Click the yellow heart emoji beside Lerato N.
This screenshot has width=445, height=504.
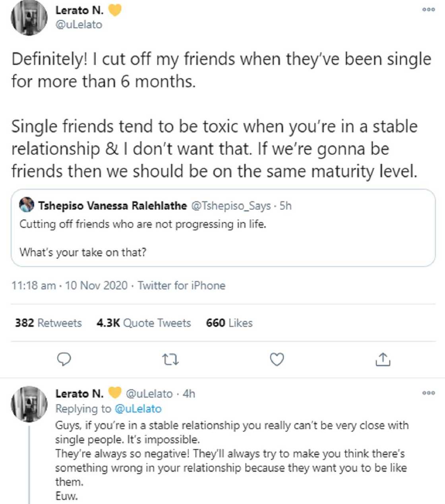pyautogui.click(x=115, y=10)
